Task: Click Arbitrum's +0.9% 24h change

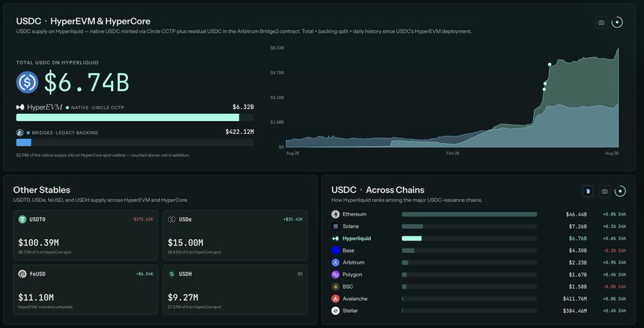Action: 615,263
